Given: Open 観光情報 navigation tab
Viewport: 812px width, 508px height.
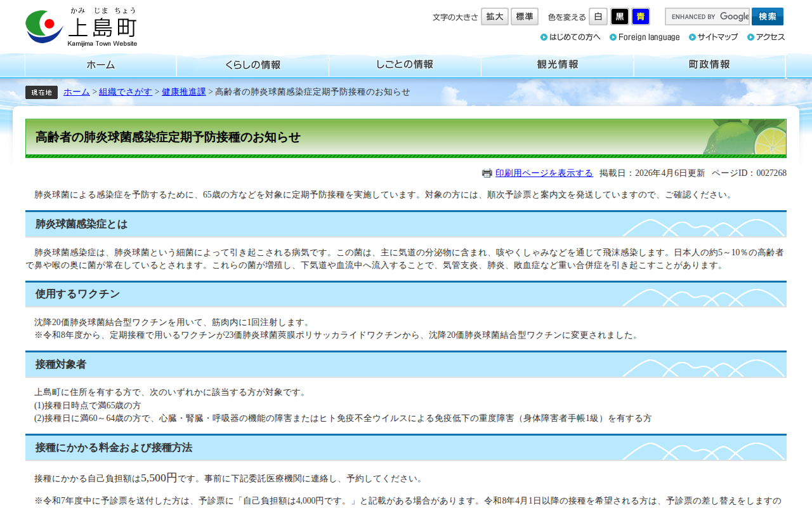Looking at the screenshot, I should point(558,65).
